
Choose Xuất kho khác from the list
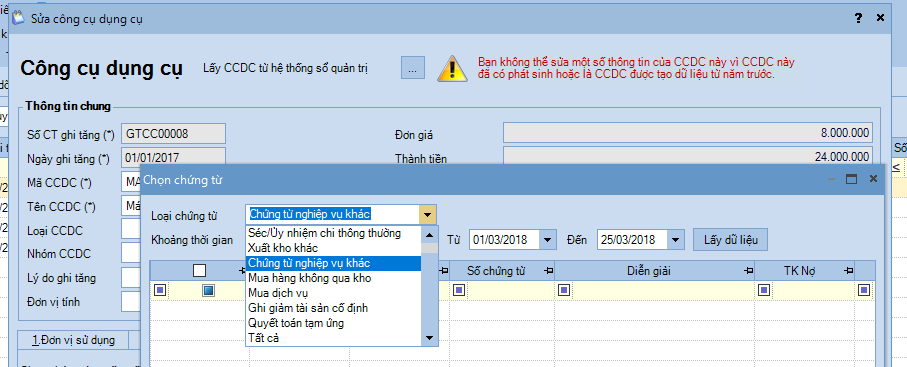pyautogui.click(x=333, y=248)
